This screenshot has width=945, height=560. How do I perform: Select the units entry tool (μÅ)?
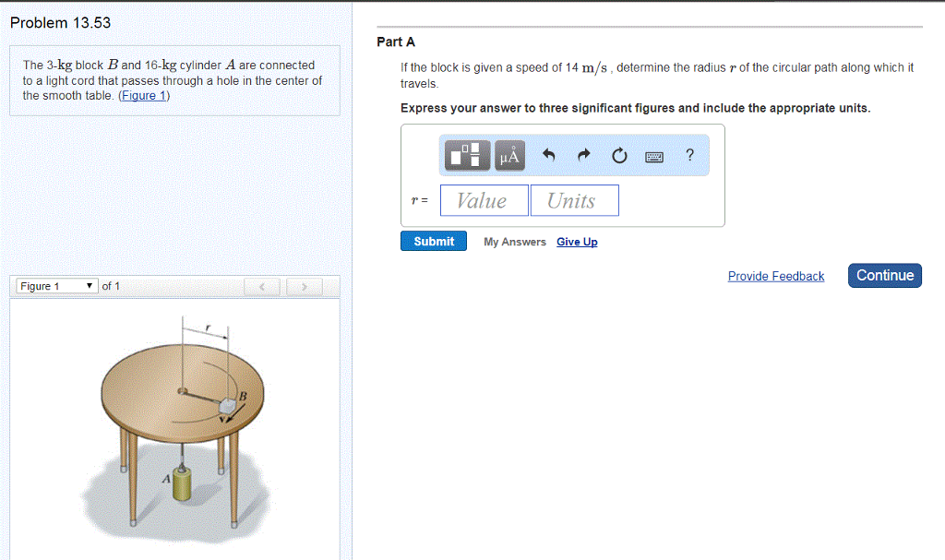[508, 155]
